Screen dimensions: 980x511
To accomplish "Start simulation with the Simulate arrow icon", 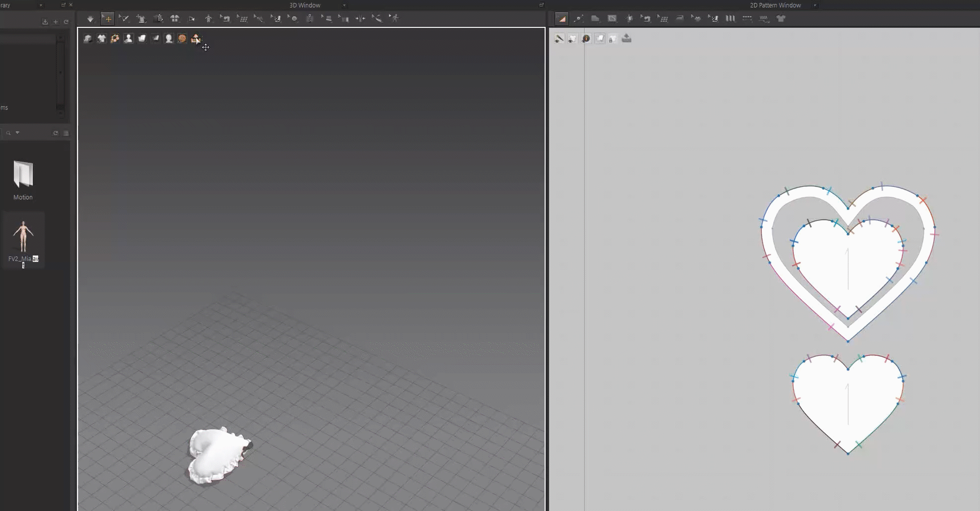I will [90, 19].
